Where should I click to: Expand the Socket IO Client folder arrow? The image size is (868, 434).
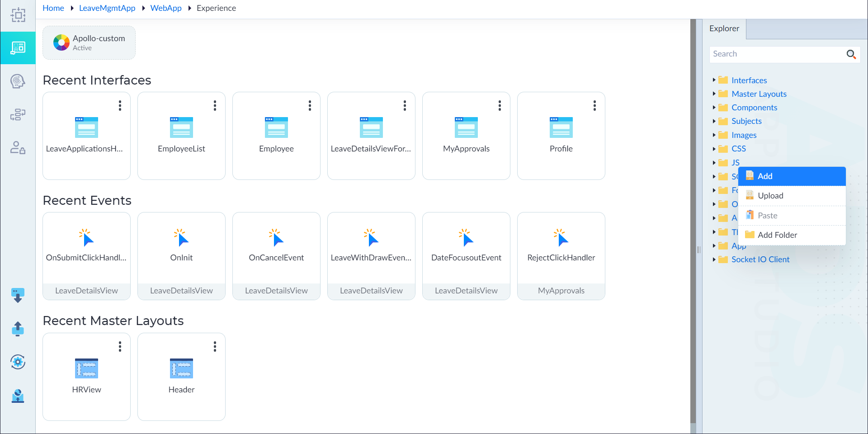tap(714, 259)
